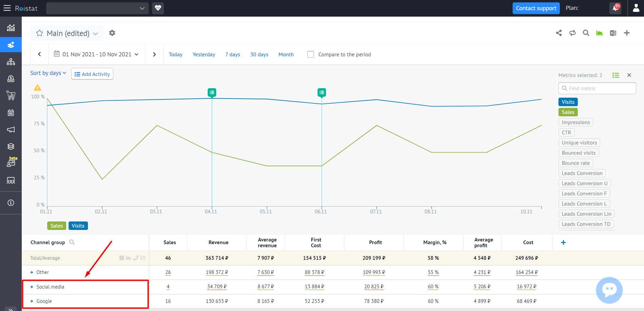
Task: Open the chat support bubble
Action: click(609, 290)
